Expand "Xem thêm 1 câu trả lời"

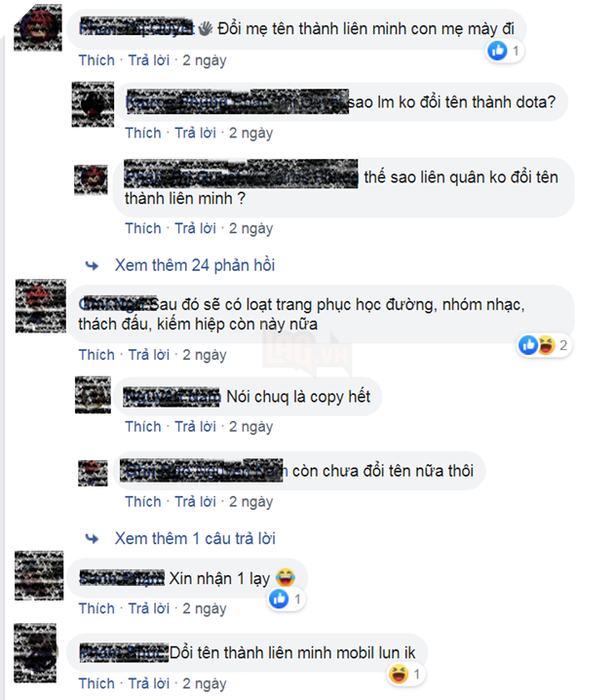click(195, 538)
